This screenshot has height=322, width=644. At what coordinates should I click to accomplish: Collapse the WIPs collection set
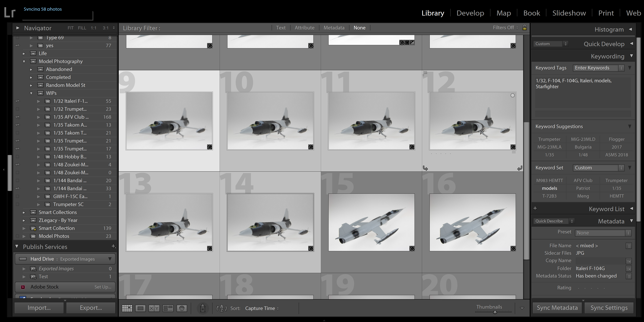click(31, 93)
